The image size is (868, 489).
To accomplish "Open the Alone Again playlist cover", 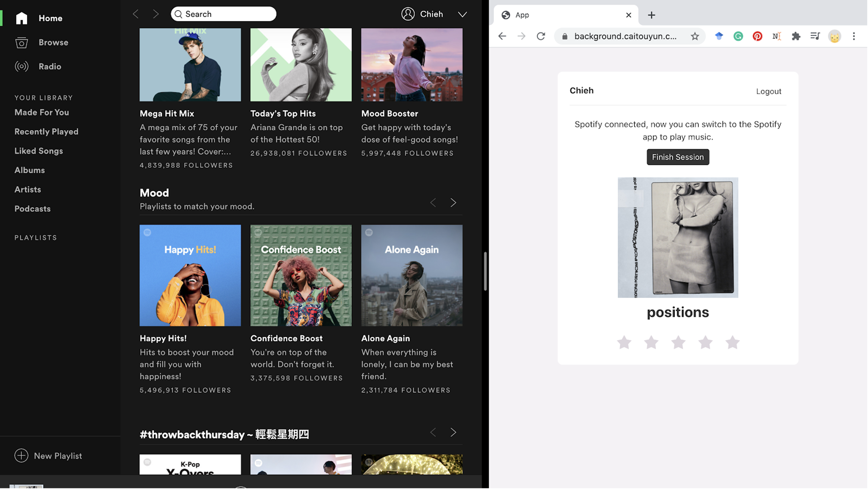I will click(412, 276).
